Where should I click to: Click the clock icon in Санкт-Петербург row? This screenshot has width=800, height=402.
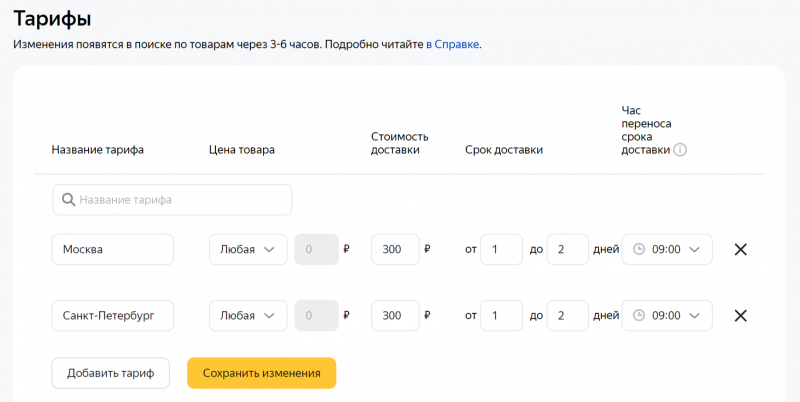[639, 316]
